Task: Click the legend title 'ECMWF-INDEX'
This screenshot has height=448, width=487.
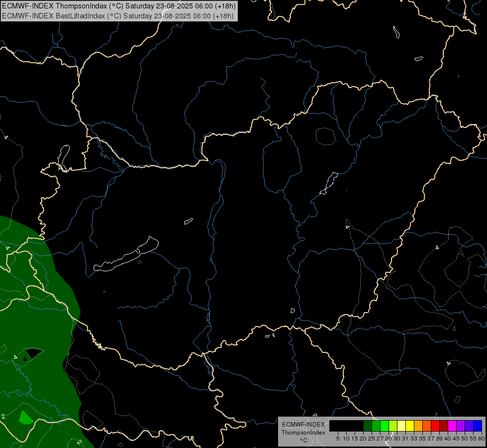Action: pos(303,425)
